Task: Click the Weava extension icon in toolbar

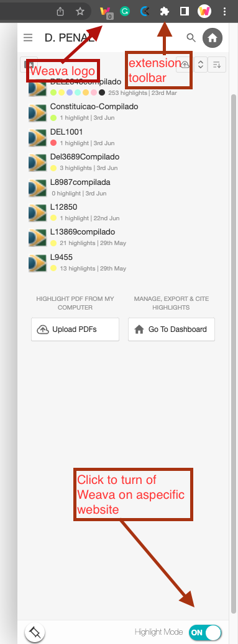Action: click(x=106, y=12)
